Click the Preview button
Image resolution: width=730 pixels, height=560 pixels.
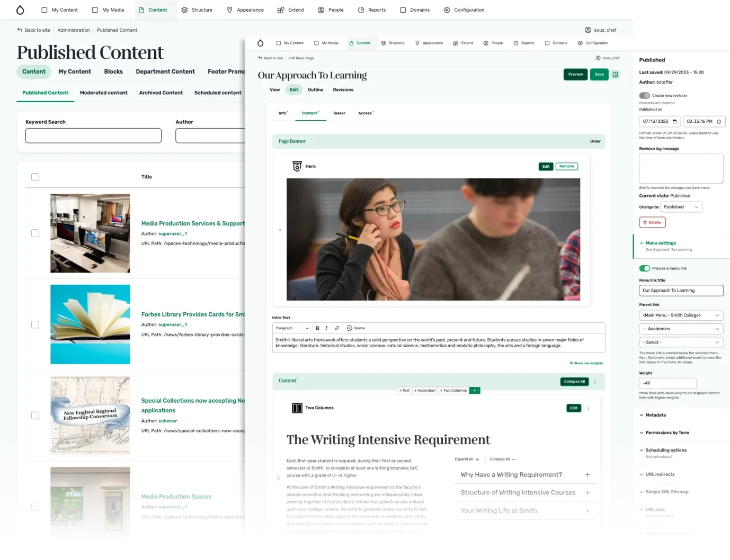[575, 74]
